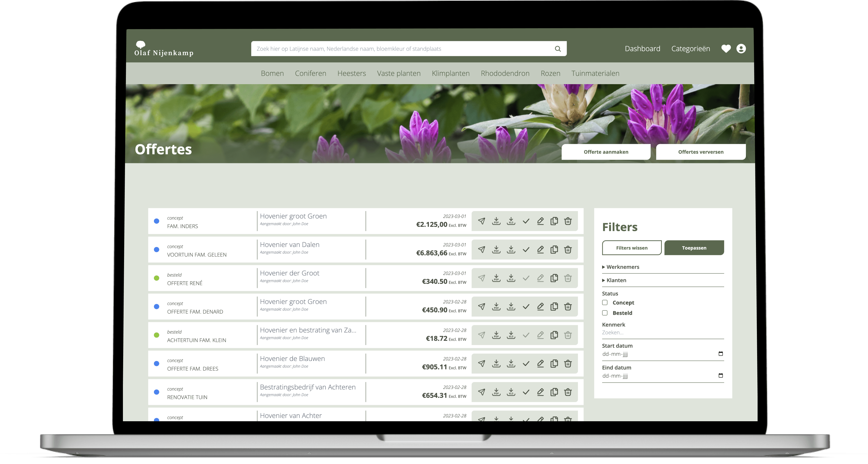Open the Rozen category
The width and height of the screenshot is (868, 464).
[x=551, y=73]
